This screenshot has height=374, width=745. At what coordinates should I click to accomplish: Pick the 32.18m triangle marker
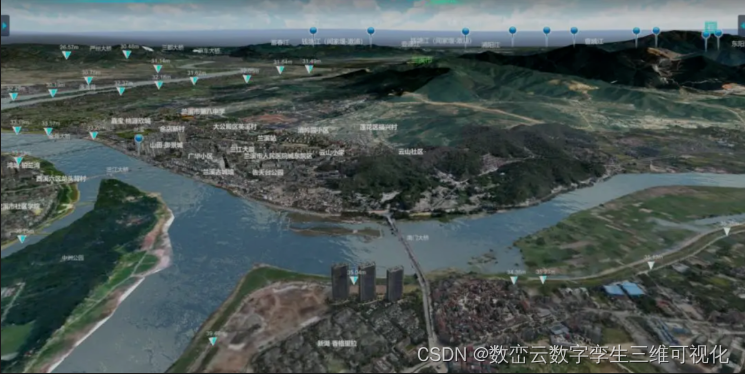click(159, 85)
